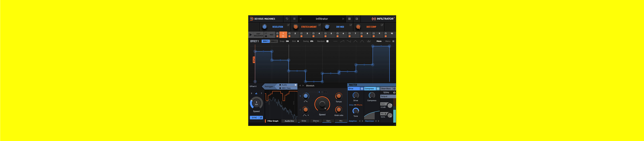
Task: Edit the STRETCH AMOUNT macro pencil icon
Action: point(319,25)
